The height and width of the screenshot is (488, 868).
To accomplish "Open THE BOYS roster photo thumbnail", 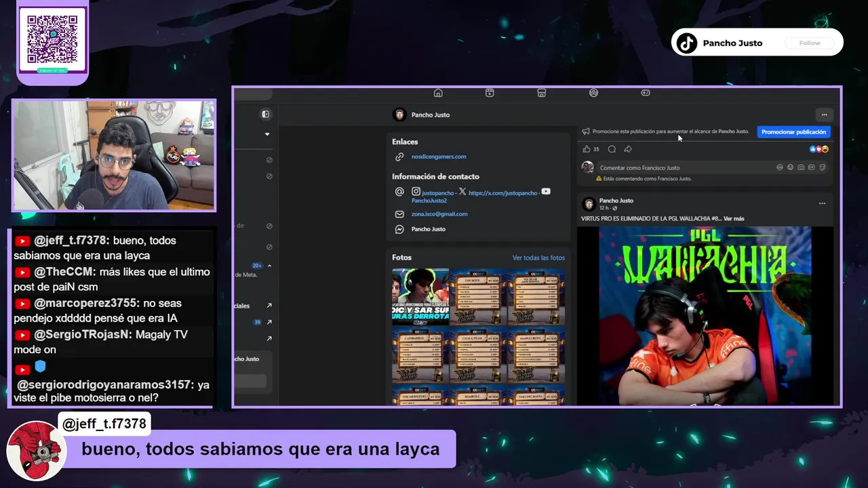I will [479, 297].
